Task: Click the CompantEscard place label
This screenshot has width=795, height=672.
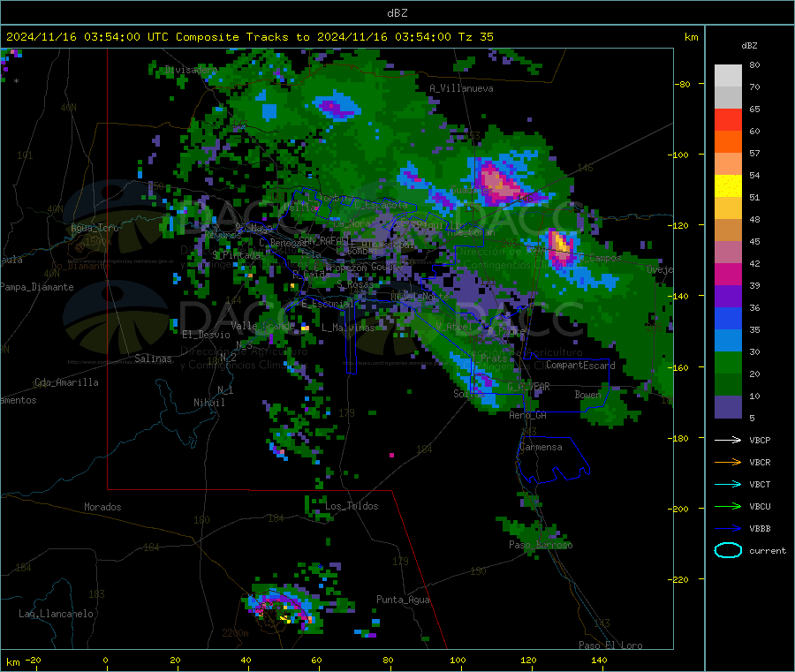Action: click(x=580, y=365)
